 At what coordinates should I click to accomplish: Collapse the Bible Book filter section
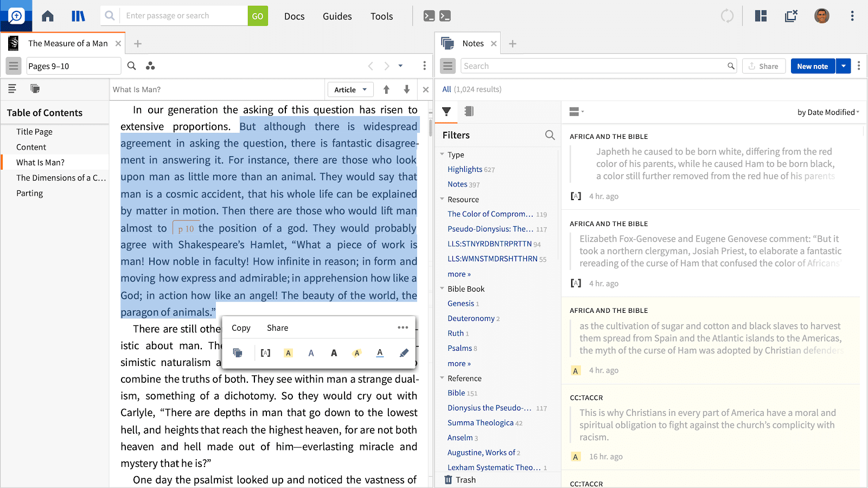click(442, 289)
